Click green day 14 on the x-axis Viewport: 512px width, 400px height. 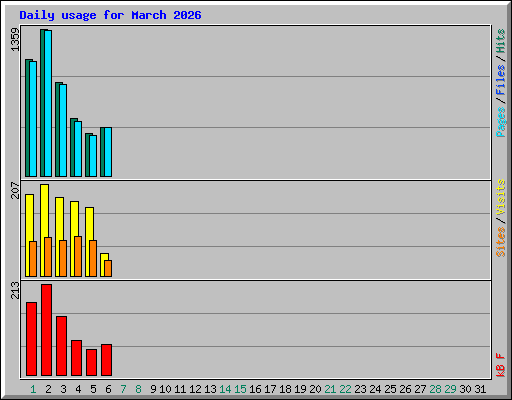[225, 389]
